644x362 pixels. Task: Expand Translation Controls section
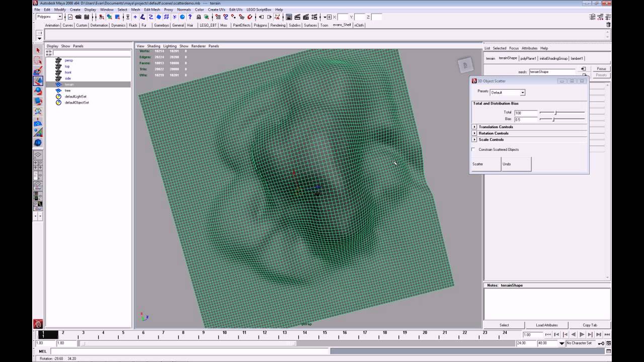[474, 127]
